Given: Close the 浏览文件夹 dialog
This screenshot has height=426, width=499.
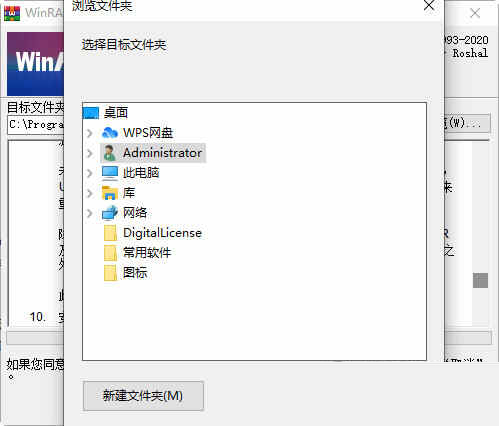Looking at the screenshot, I should point(429,5).
